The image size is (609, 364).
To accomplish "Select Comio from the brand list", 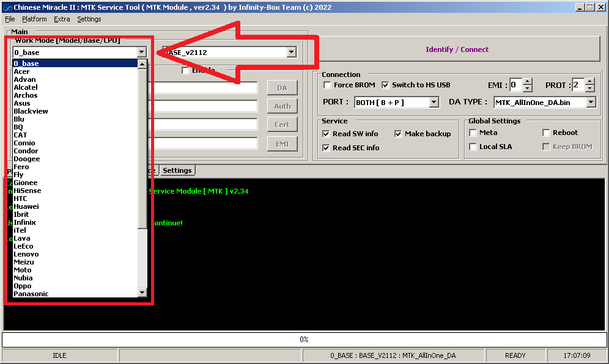I will click(75, 143).
